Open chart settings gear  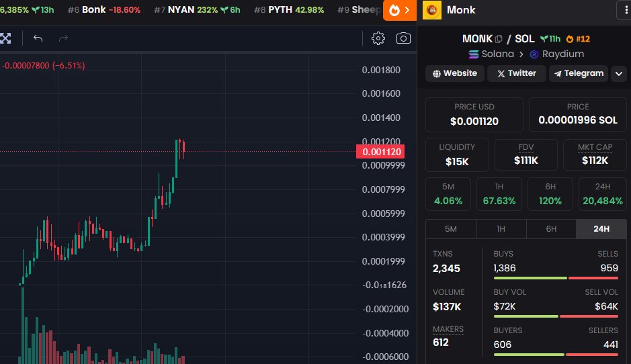click(378, 38)
